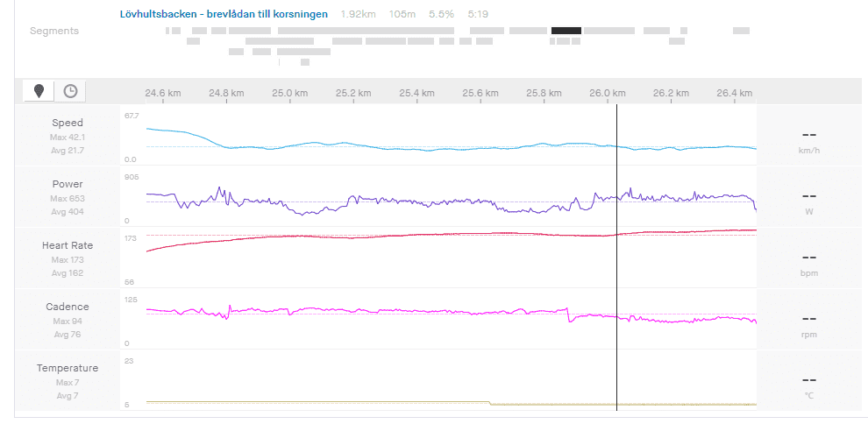Screen dimensions: 868x431
Task: Click the 26.0 km axis tick label
Action: click(x=608, y=93)
